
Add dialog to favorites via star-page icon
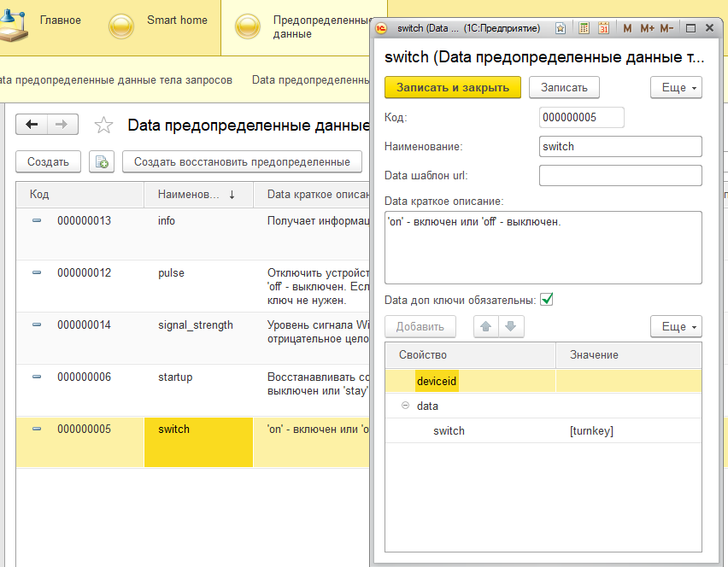561,28
